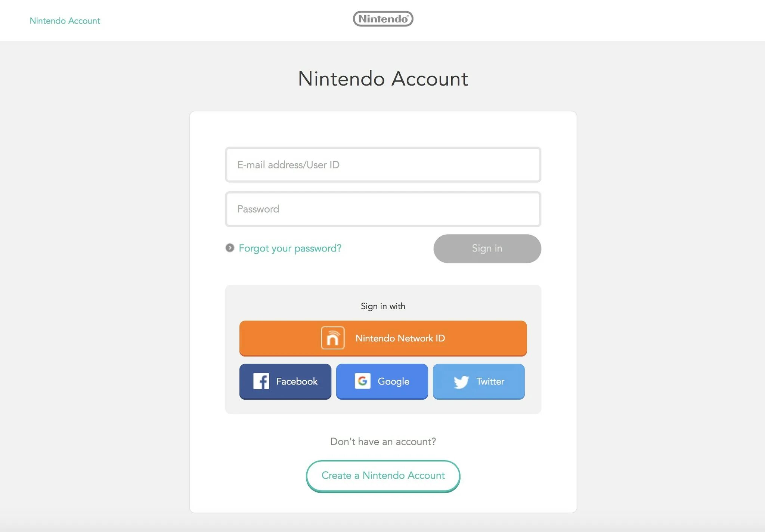The height and width of the screenshot is (532, 765).
Task: Select the E-mail address/User ID field
Action: (x=383, y=164)
